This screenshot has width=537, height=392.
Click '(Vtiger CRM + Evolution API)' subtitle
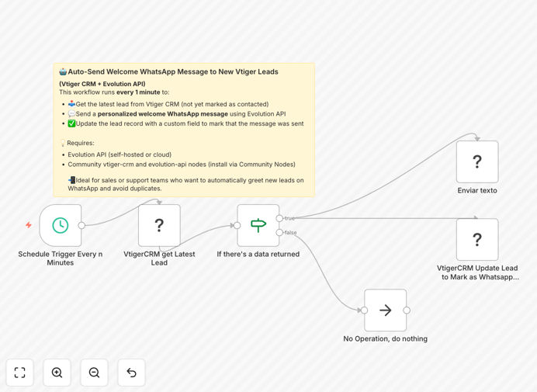(102, 84)
